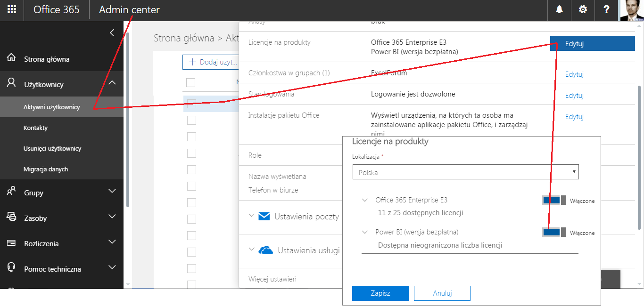Image resolution: width=644 pixels, height=306 pixels.
Task: Check the select-all users header checkbox
Action: (191, 82)
